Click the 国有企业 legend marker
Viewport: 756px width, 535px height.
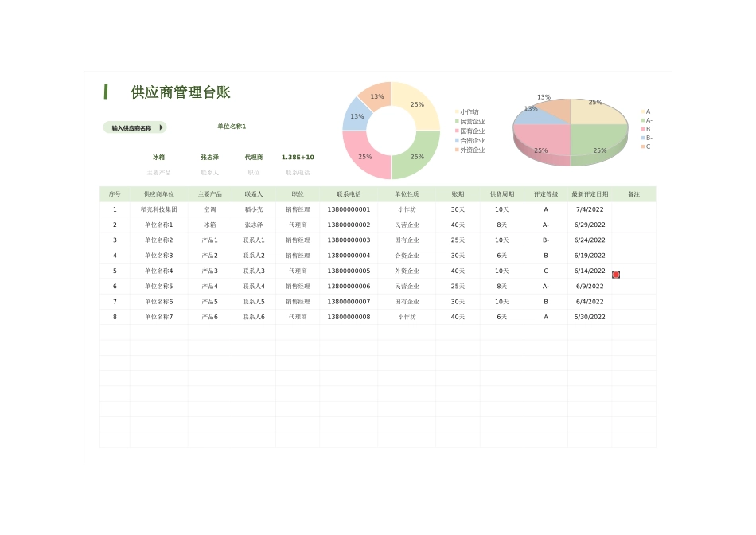tap(456, 131)
